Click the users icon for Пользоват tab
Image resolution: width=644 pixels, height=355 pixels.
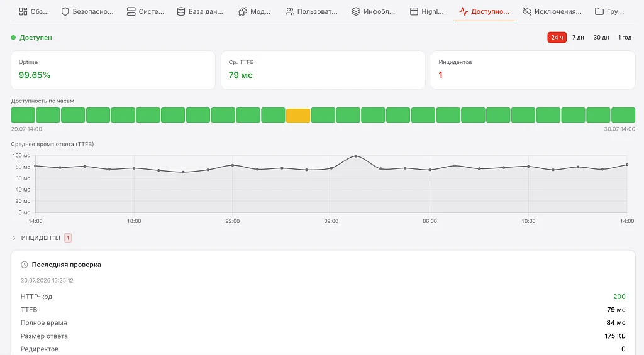pos(290,11)
